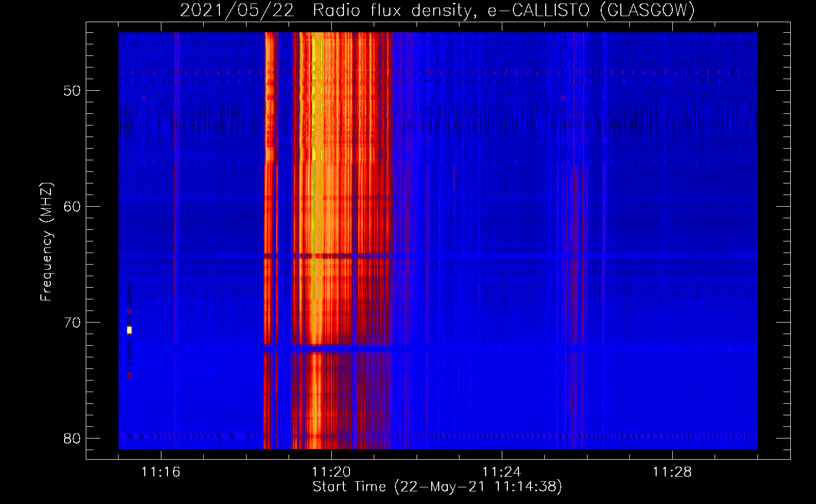Click the 50 frequency tick label

[72, 91]
